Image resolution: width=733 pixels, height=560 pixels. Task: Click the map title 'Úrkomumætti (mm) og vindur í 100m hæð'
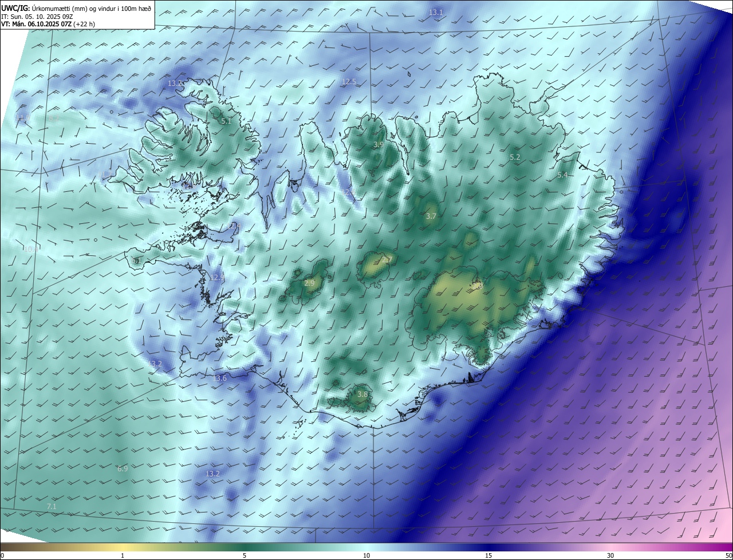pos(92,8)
